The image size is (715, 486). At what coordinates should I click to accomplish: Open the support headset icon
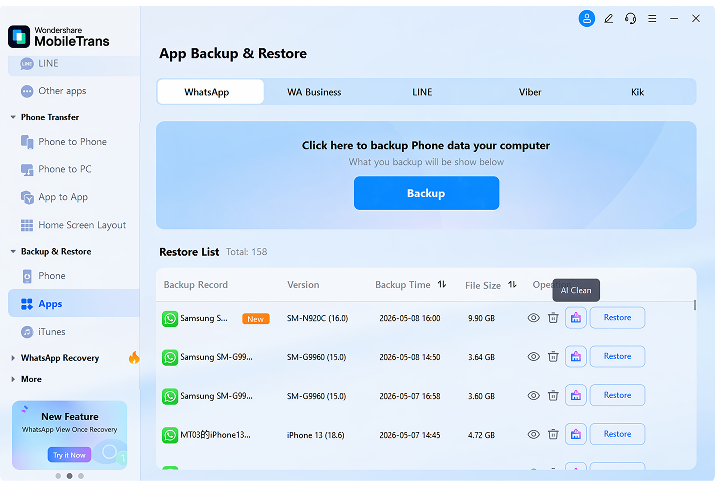pyautogui.click(x=630, y=19)
